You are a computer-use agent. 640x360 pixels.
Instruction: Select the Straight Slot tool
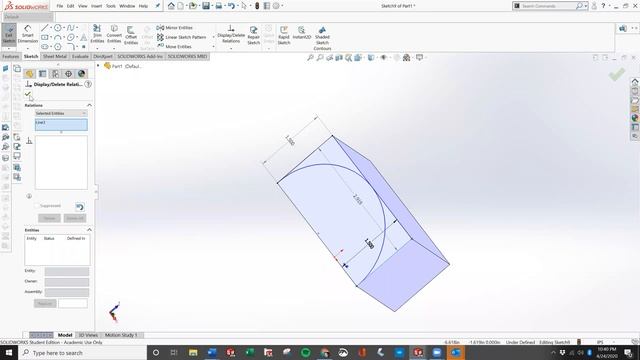coord(44,47)
